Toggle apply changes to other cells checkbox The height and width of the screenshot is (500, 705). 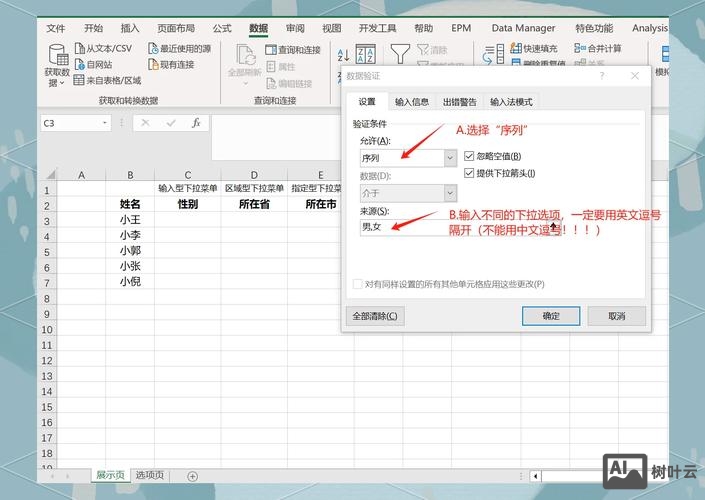point(357,284)
